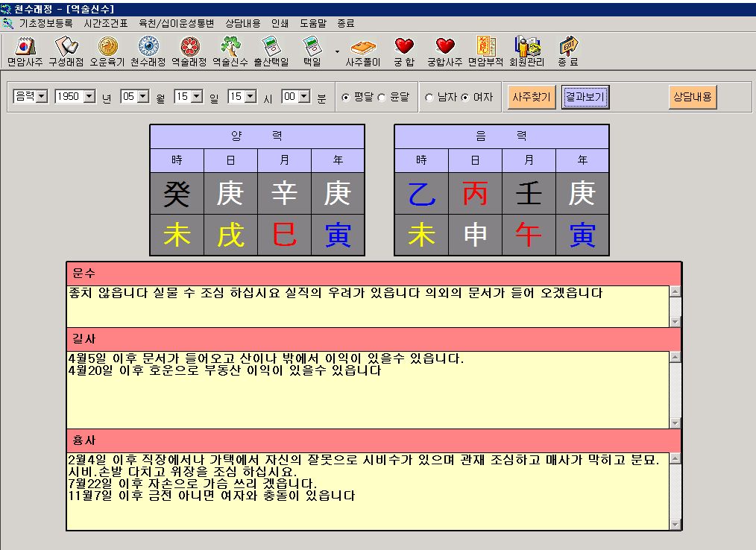Select the 여자 radio button
Viewport: 756px width, 550px height.
coord(464,98)
